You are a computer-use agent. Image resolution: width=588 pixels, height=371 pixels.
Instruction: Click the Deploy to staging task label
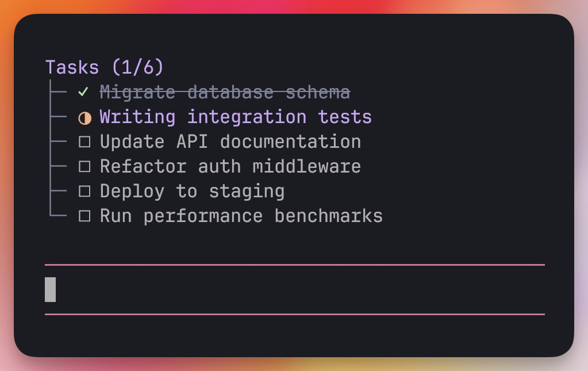[192, 192]
